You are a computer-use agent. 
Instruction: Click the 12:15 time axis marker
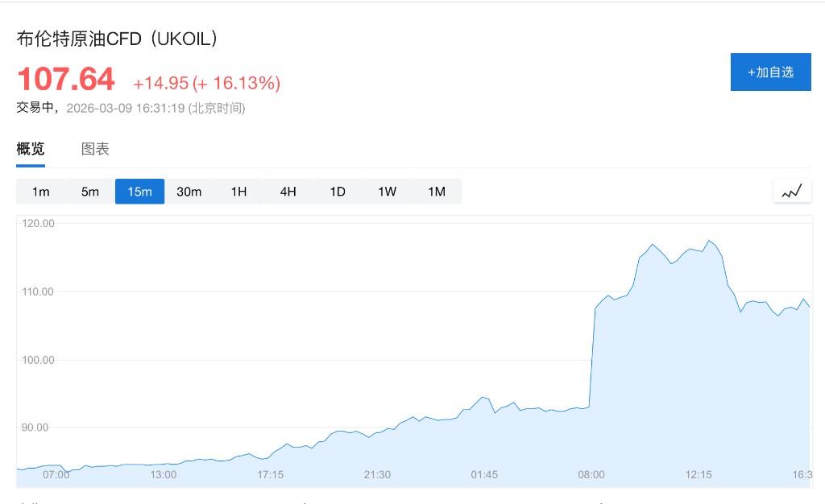(x=699, y=475)
